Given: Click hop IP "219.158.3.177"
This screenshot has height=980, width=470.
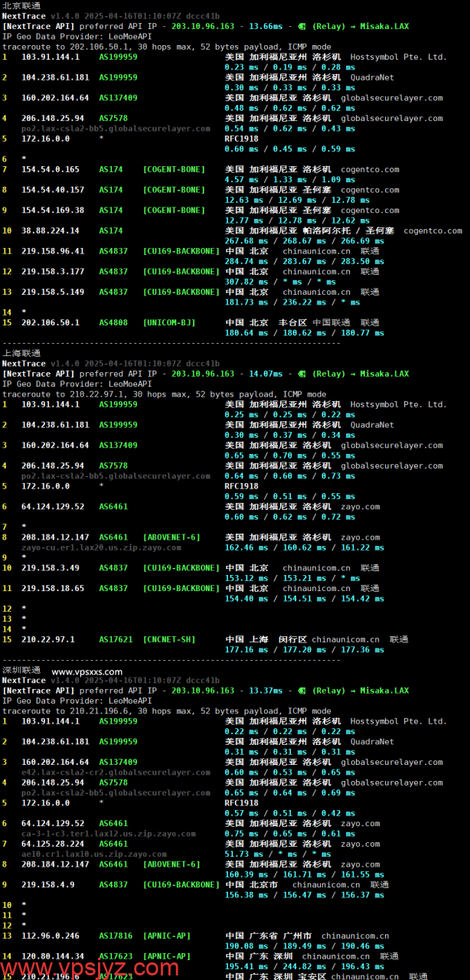Looking at the screenshot, I should [53, 271].
